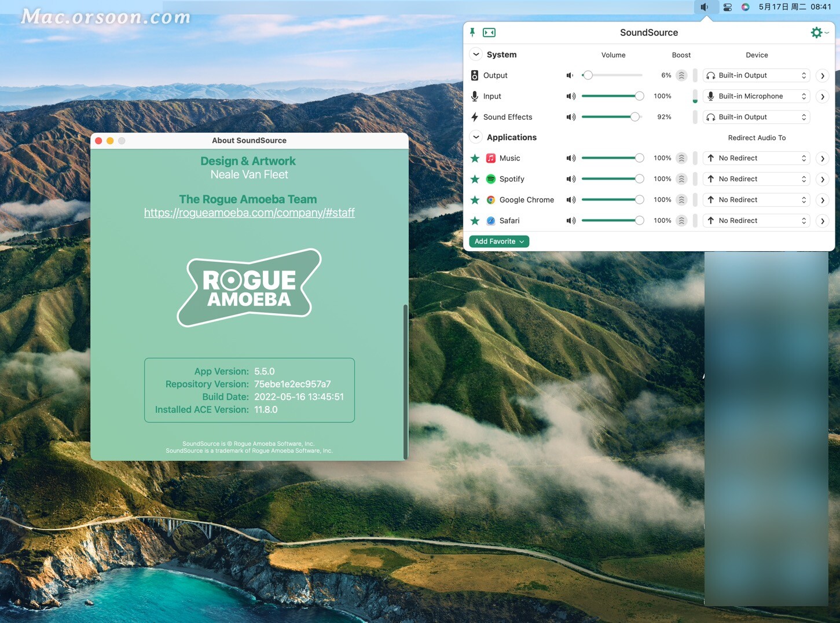
Task: Click the Rogue Amoeba logo
Action: click(x=249, y=287)
